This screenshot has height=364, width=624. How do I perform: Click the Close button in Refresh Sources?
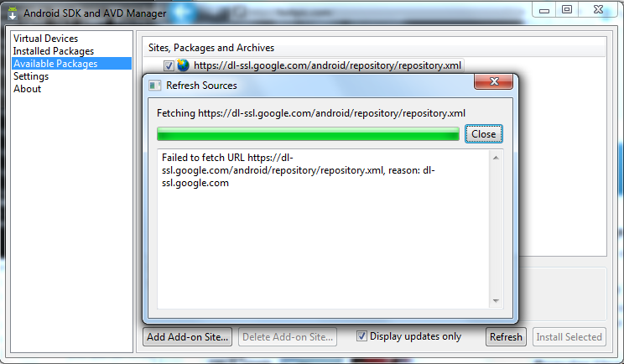(484, 134)
